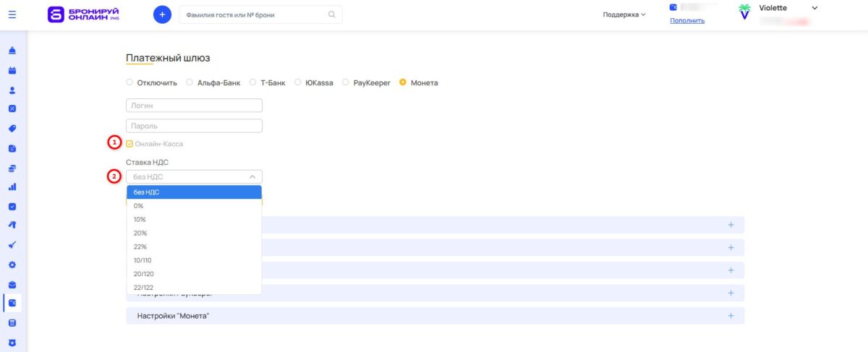Open the calendar icon in sidebar

pos(12,72)
